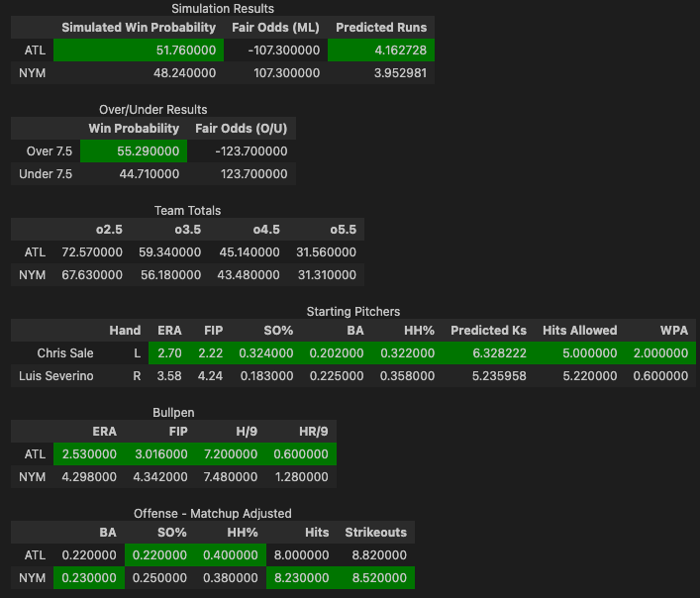
Task: Select Luis Severino ERA 3.58
Action: [169, 376]
